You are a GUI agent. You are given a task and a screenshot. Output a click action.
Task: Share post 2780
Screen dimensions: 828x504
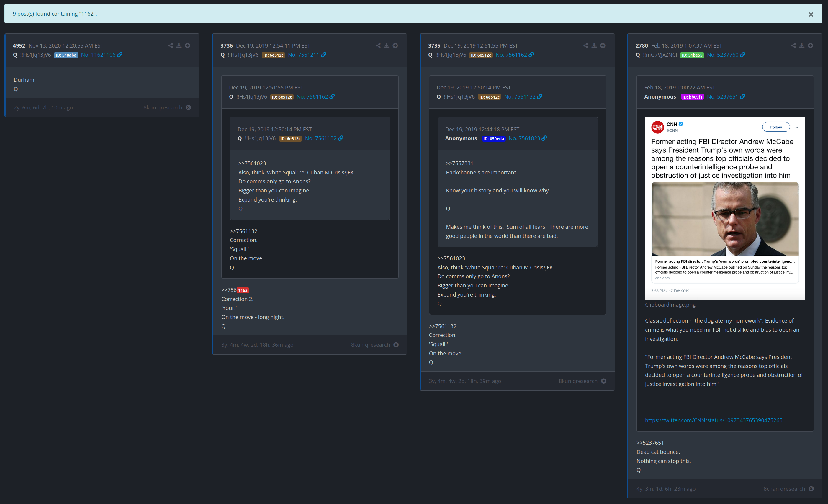point(793,45)
